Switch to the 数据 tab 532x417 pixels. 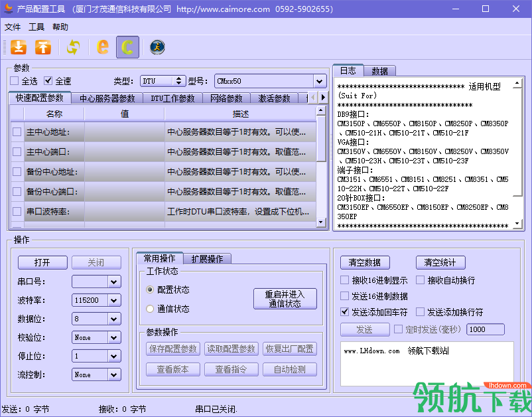point(379,71)
